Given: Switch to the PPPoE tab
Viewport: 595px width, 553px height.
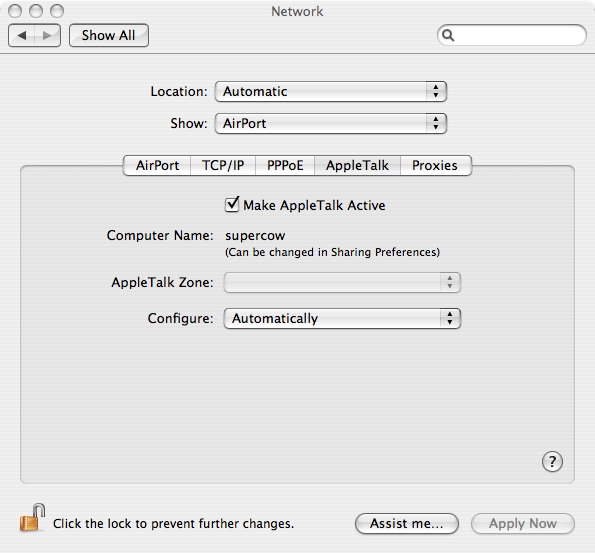Looking at the screenshot, I should pos(285,165).
